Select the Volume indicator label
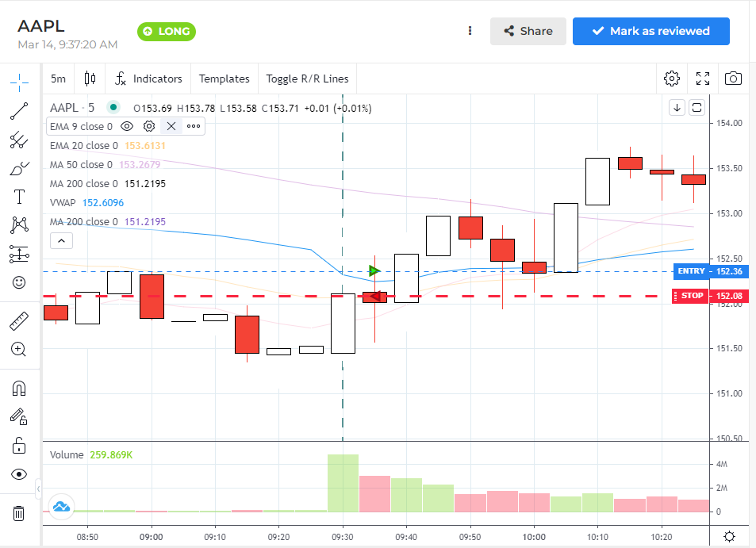The height and width of the screenshot is (548, 756). [x=67, y=455]
